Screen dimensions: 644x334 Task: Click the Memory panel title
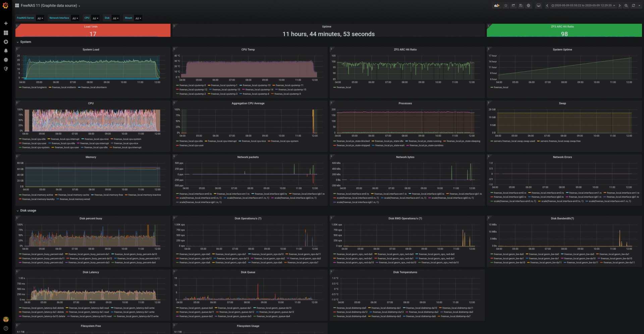coord(91,157)
